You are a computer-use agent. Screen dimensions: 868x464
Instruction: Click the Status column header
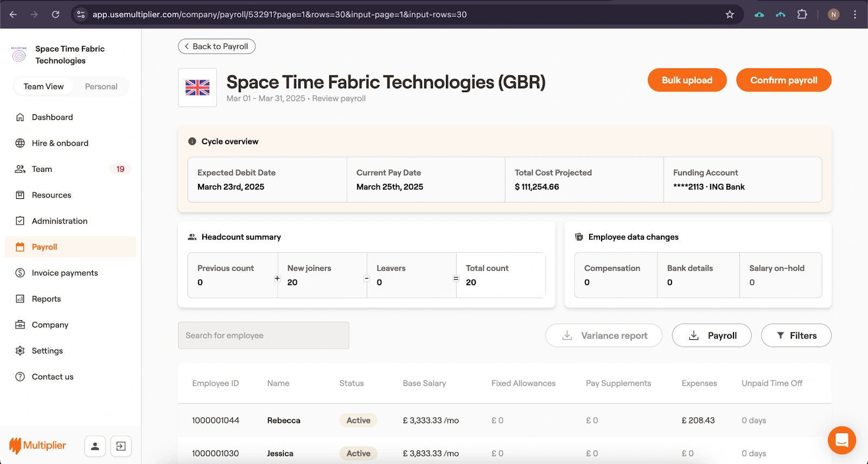pos(352,383)
